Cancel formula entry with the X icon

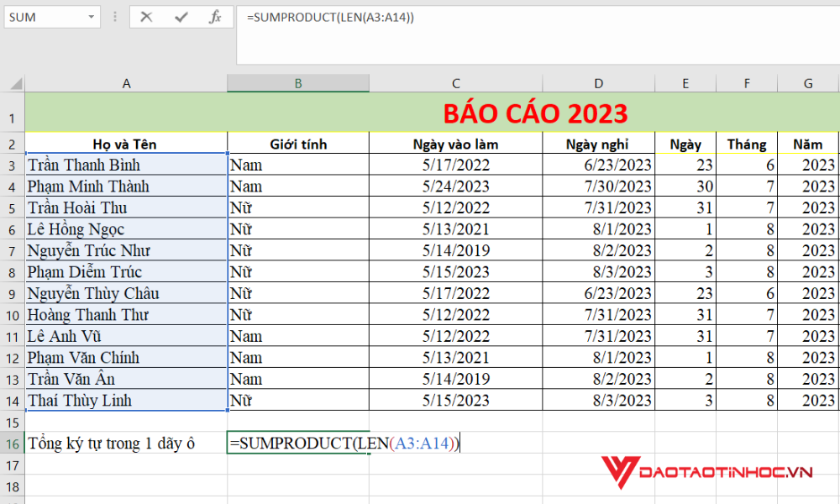click(x=144, y=17)
